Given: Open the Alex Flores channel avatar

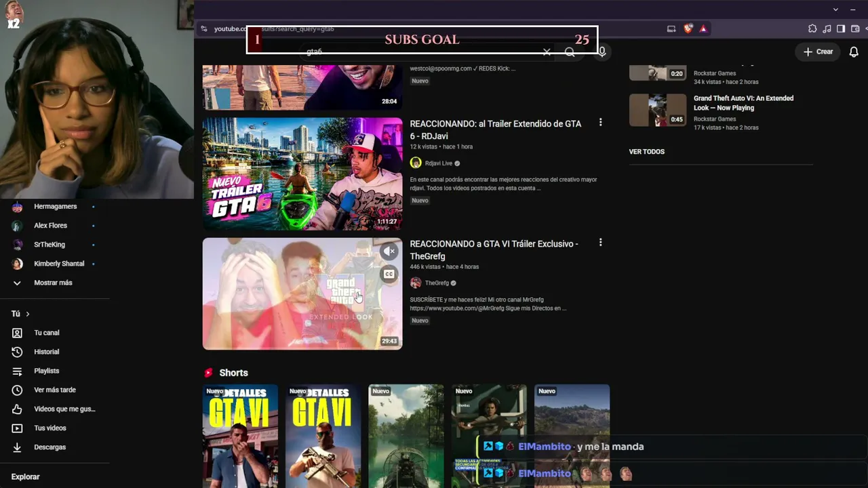Looking at the screenshot, I should pos(18,226).
